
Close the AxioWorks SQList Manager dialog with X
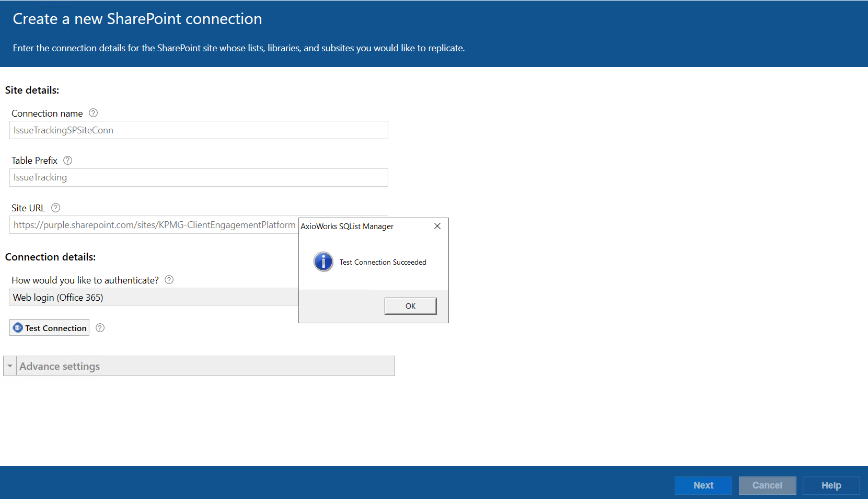(x=437, y=226)
